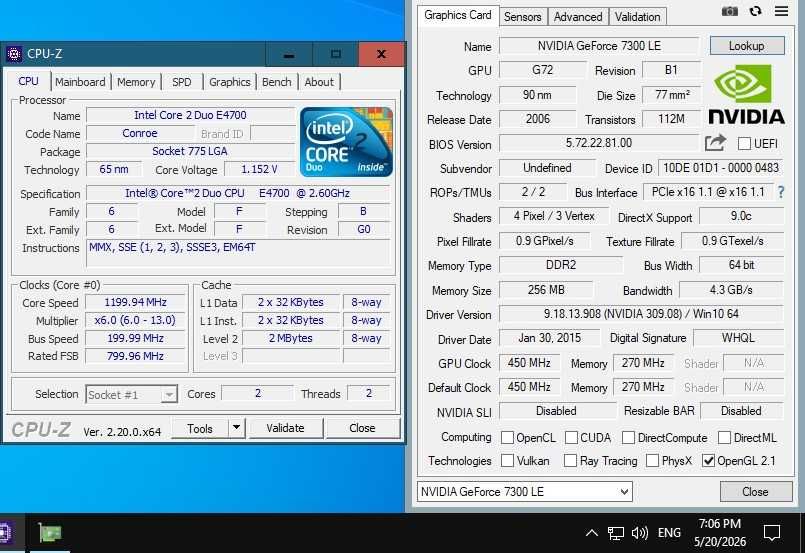The width and height of the screenshot is (805, 553).
Task: Open the Advanced tab in GPU-Z
Action: (578, 17)
